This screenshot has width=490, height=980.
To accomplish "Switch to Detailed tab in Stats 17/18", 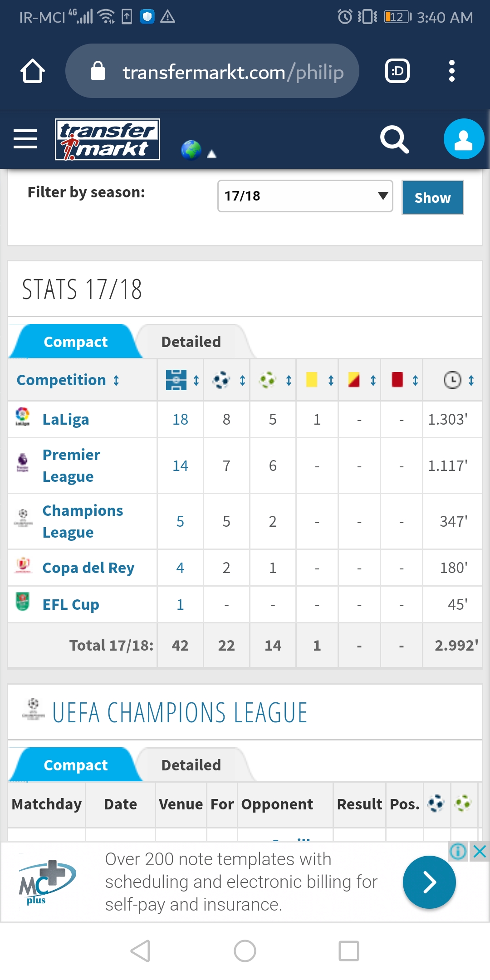I will click(x=191, y=342).
